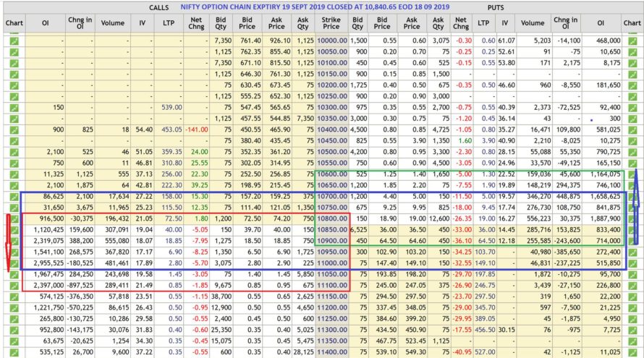Select the 11200.00 strike price link
The width and height of the screenshot is (644, 358).
click(x=332, y=307)
